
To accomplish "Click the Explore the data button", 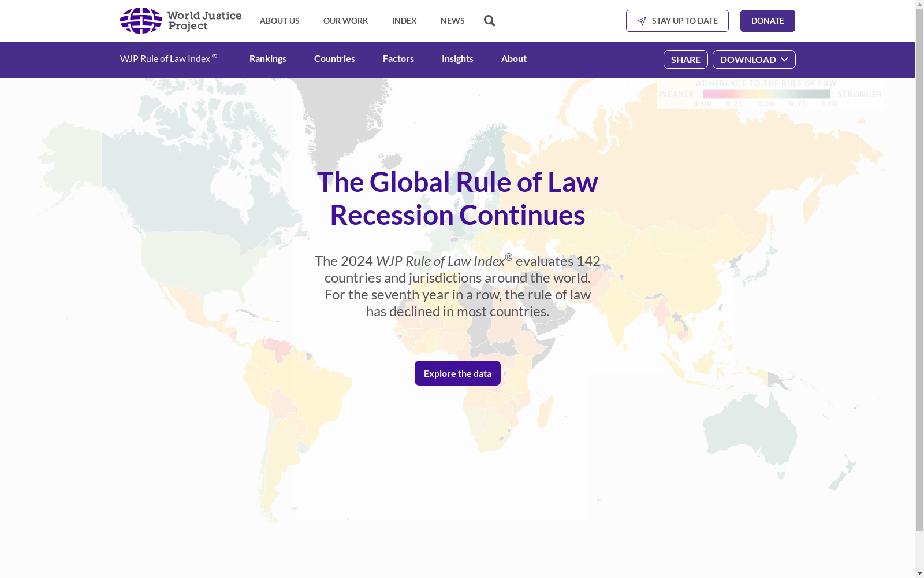I will coord(457,373).
